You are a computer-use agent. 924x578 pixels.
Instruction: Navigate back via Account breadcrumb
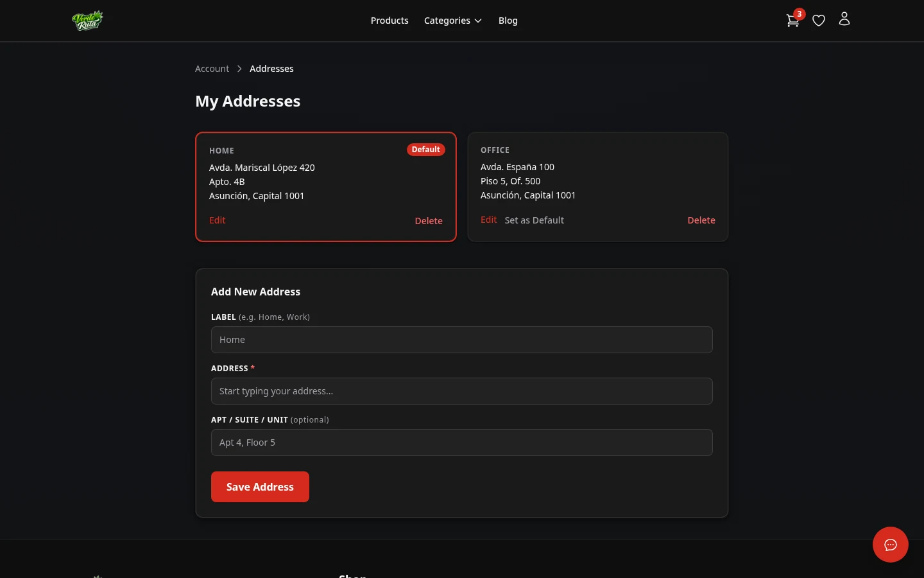212,68
